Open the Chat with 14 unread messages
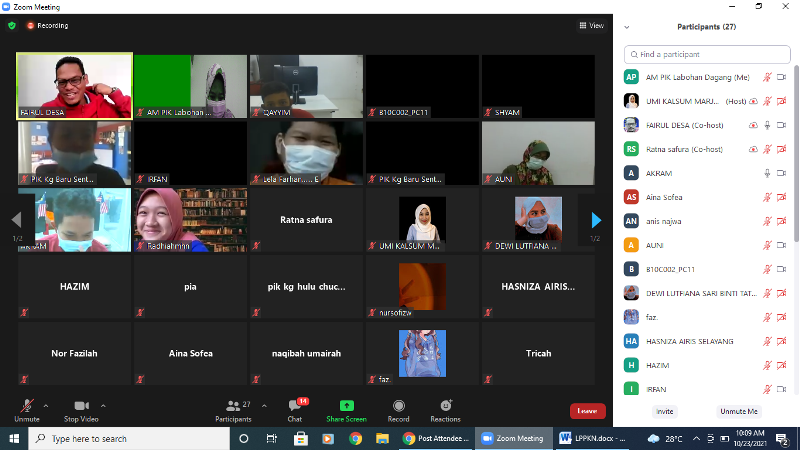Image resolution: width=800 pixels, height=450 pixels. click(x=295, y=411)
